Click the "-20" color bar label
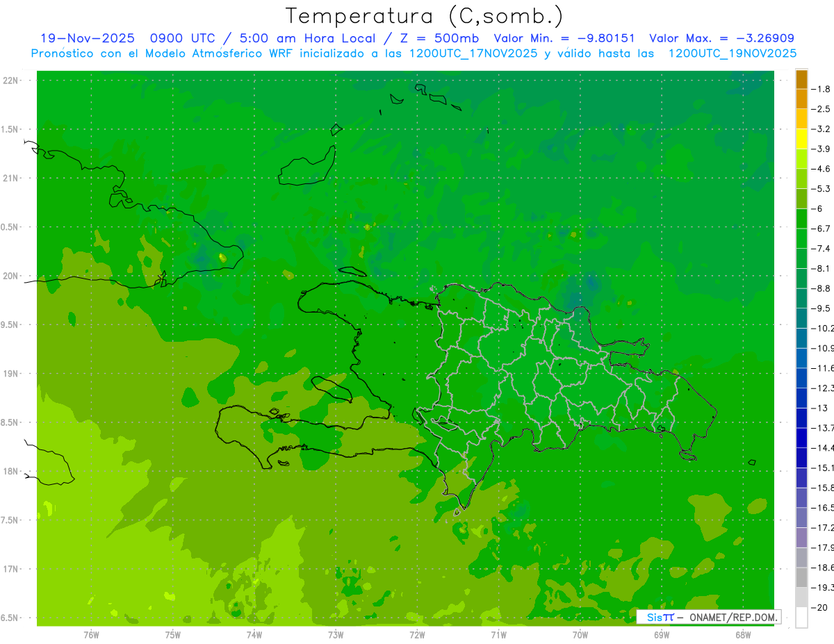Viewport: 834px width, 644px height. click(x=820, y=608)
